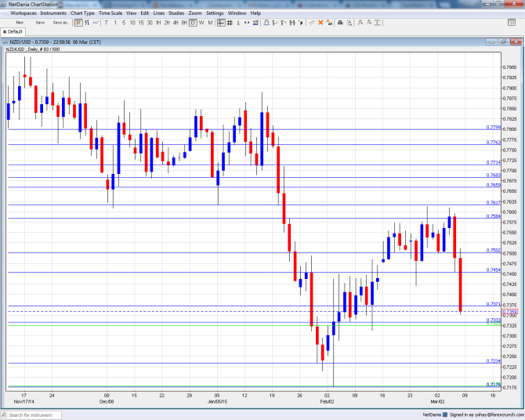This screenshot has height=420, width=525.
Task: Click the bell alert icon
Action: (266, 23)
